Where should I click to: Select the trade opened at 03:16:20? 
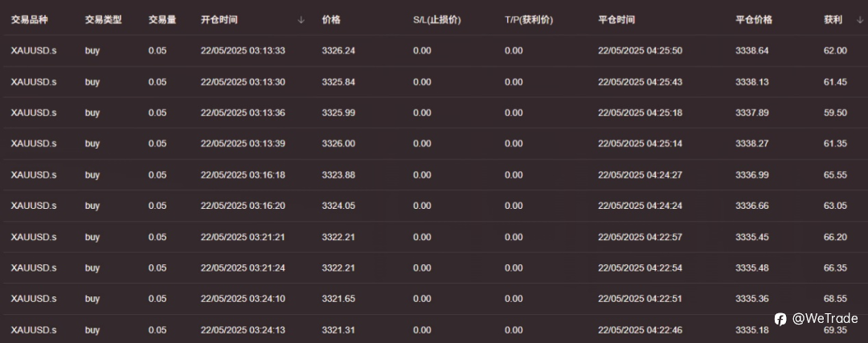pyautogui.click(x=434, y=206)
